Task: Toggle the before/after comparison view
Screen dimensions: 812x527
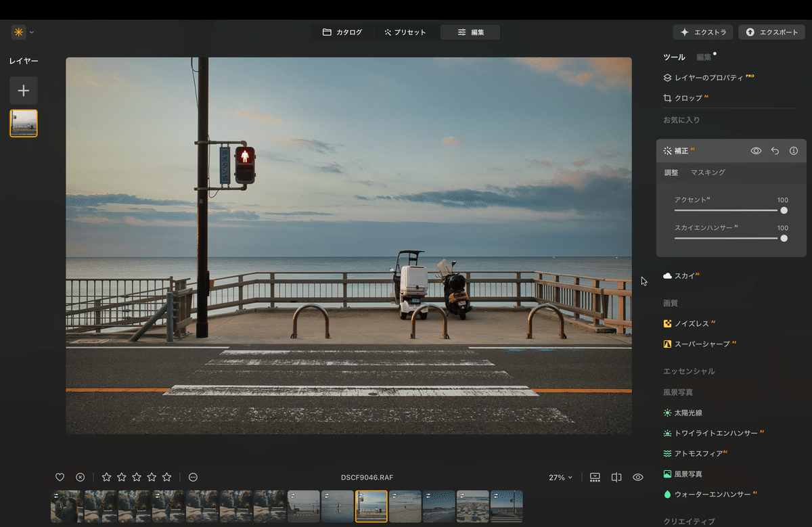Action: pyautogui.click(x=616, y=477)
